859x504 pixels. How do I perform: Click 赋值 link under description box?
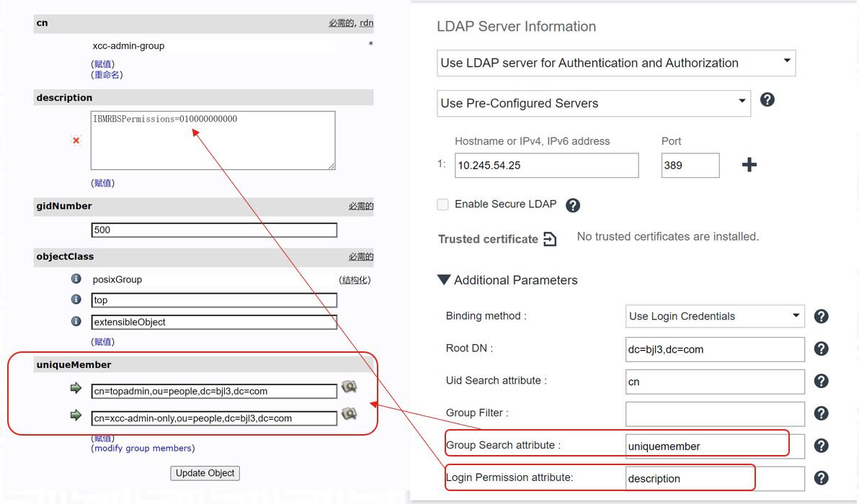(102, 183)
